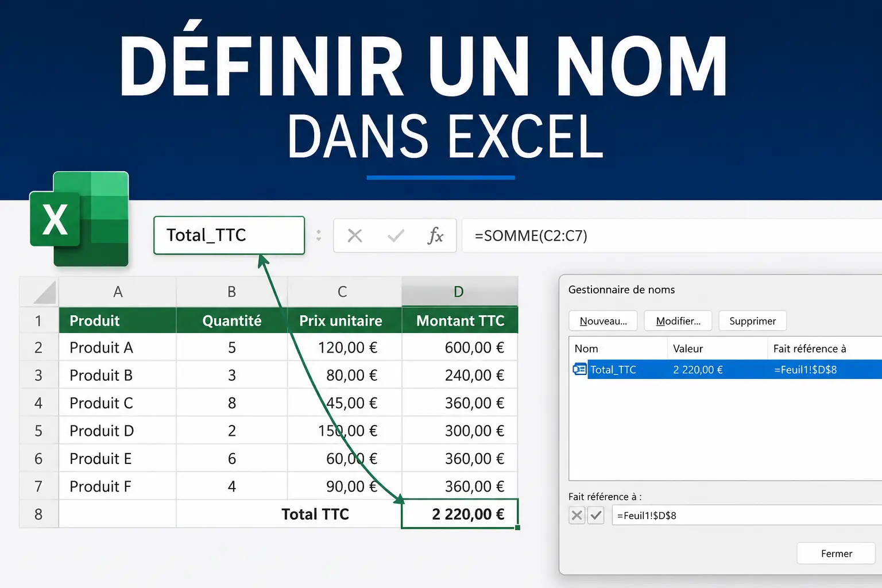Open Insert Function fx button

pyautogui.click(x=435, y=235)
